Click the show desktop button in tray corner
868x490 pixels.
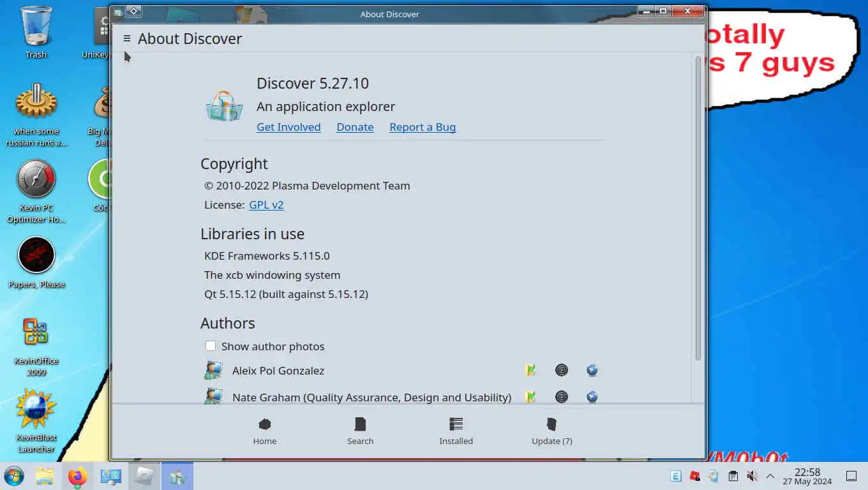point(851,476)
